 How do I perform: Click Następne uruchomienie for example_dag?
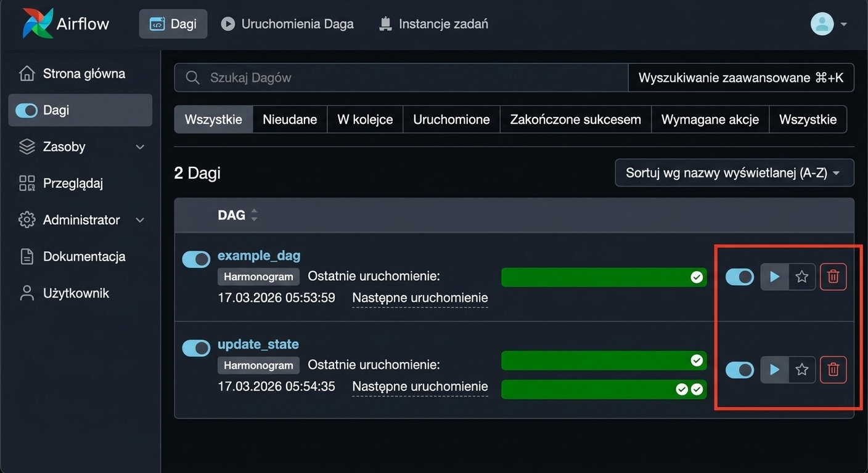tap(420, 298)
